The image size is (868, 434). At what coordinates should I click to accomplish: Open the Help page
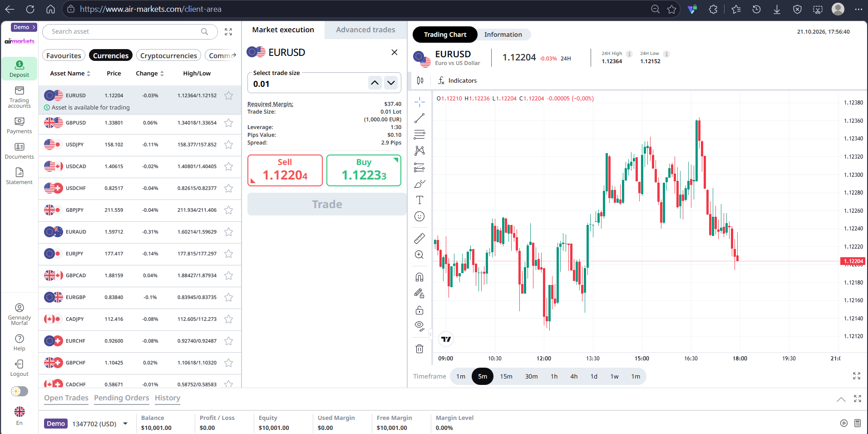[x=19, y=343]
